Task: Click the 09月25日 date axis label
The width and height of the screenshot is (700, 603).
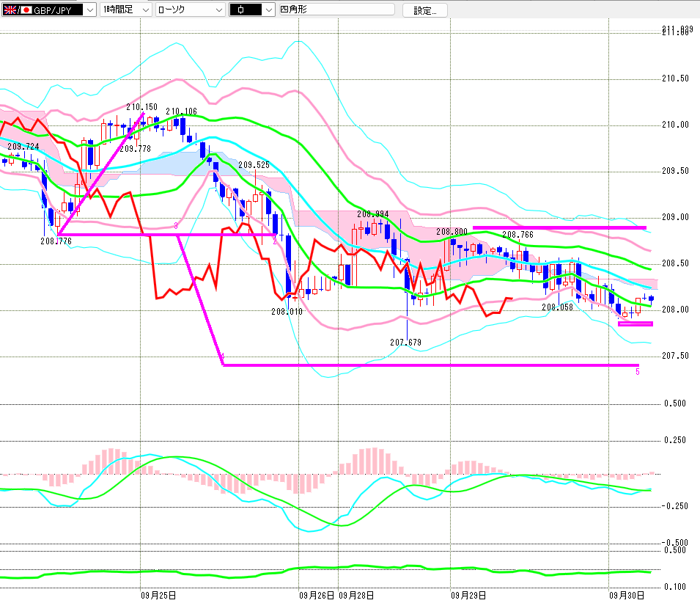Action: tap(158, 596)
